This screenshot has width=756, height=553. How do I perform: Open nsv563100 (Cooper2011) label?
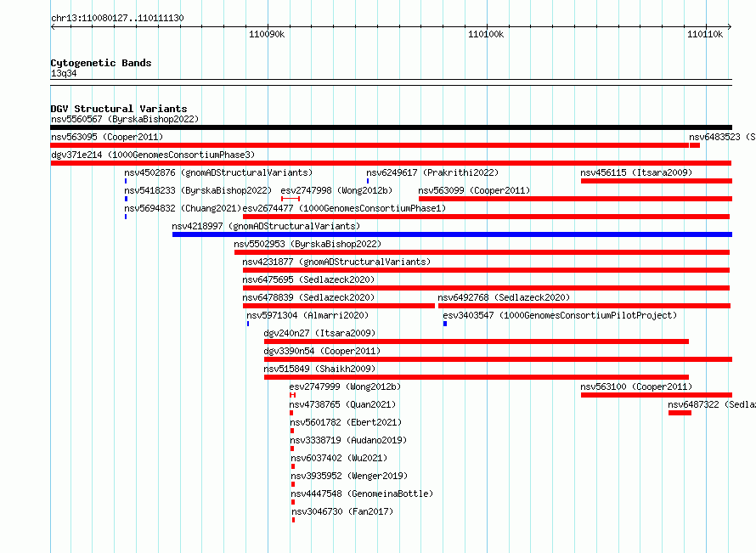coord(636,387)
